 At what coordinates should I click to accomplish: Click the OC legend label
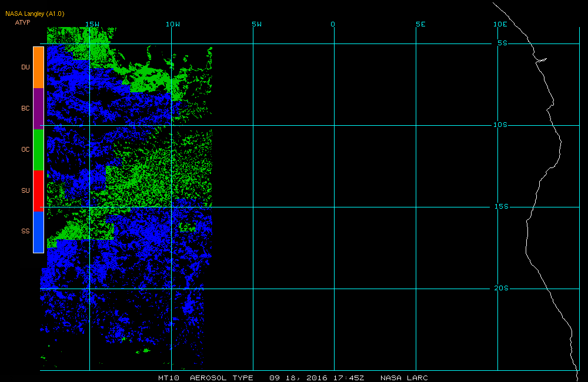pos(25,150)
